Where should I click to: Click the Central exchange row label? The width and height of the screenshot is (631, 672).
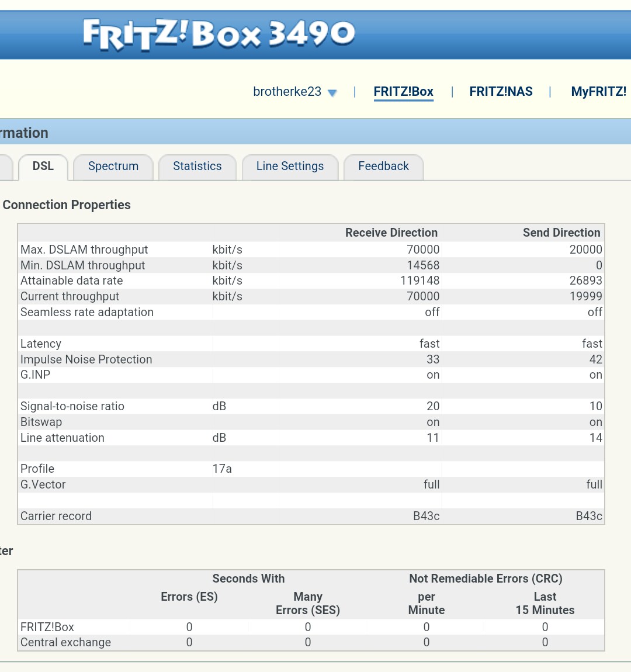(65, 642)
